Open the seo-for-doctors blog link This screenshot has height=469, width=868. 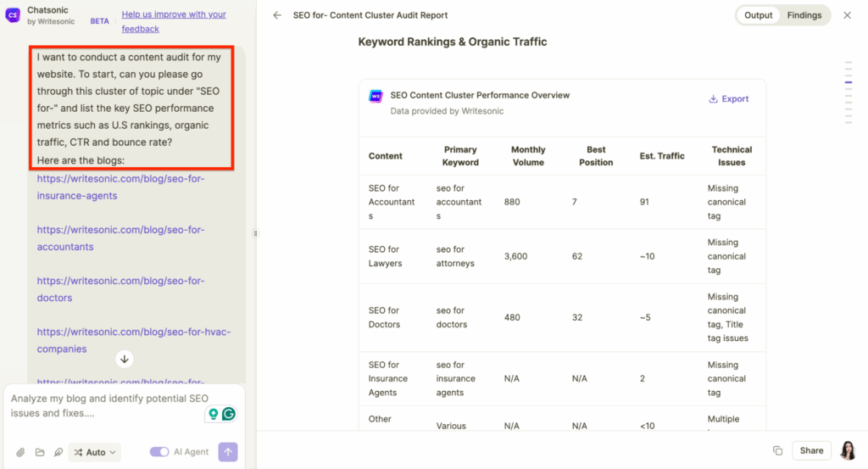click(120, 289)
